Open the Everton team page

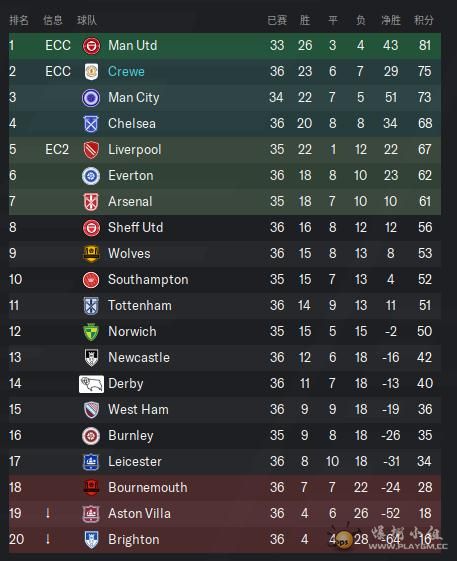click(x=131, y=176)
